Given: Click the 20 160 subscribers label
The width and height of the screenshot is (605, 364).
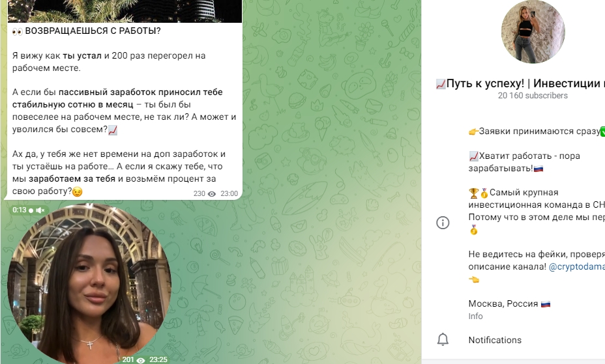Looking at the screenshot, I should pyautogui.click(x=533, y=96).
